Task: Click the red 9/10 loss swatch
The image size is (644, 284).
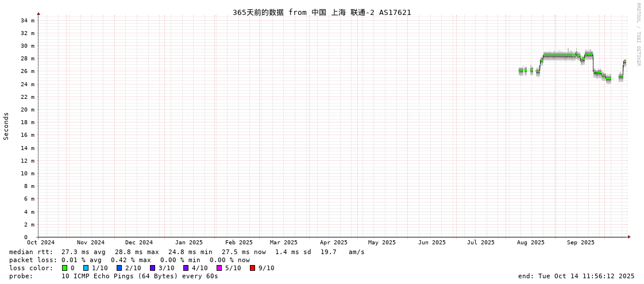Action: (x=252, y=268)
